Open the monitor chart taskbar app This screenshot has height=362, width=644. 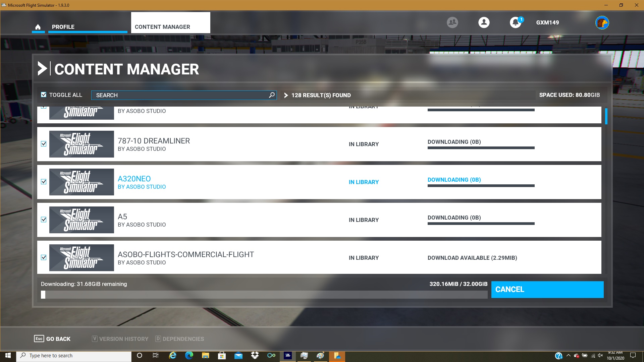click(304, 356)
